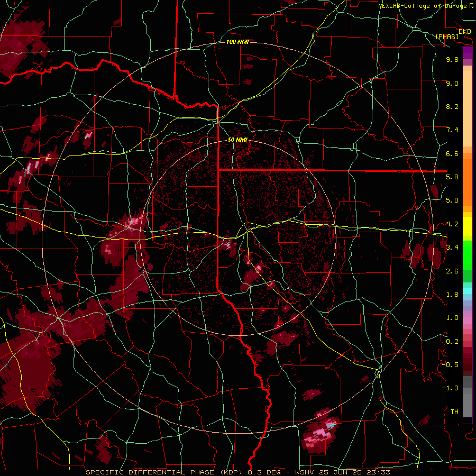Click the DKD label above the color scale
This screenshot has width=476, height=476.
[x=465, y=32]
